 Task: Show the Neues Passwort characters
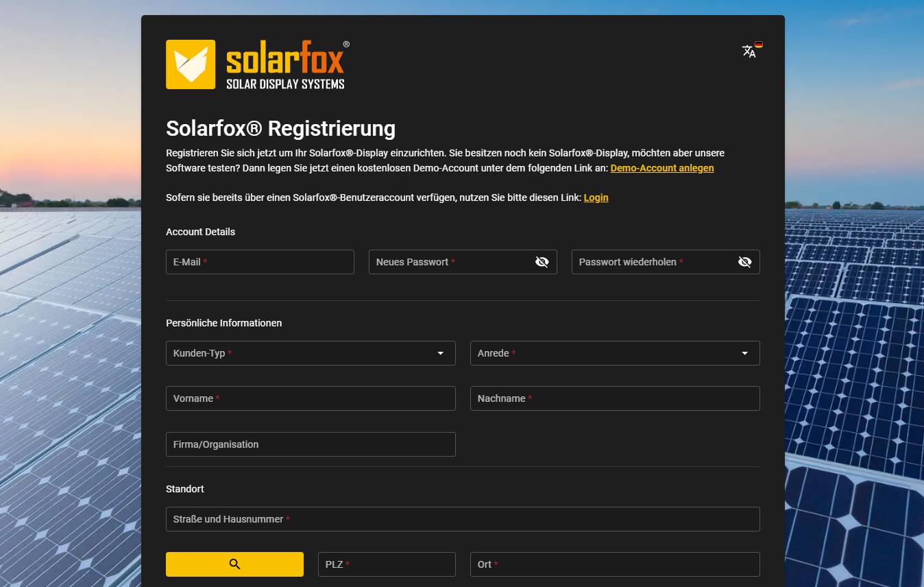542,262
